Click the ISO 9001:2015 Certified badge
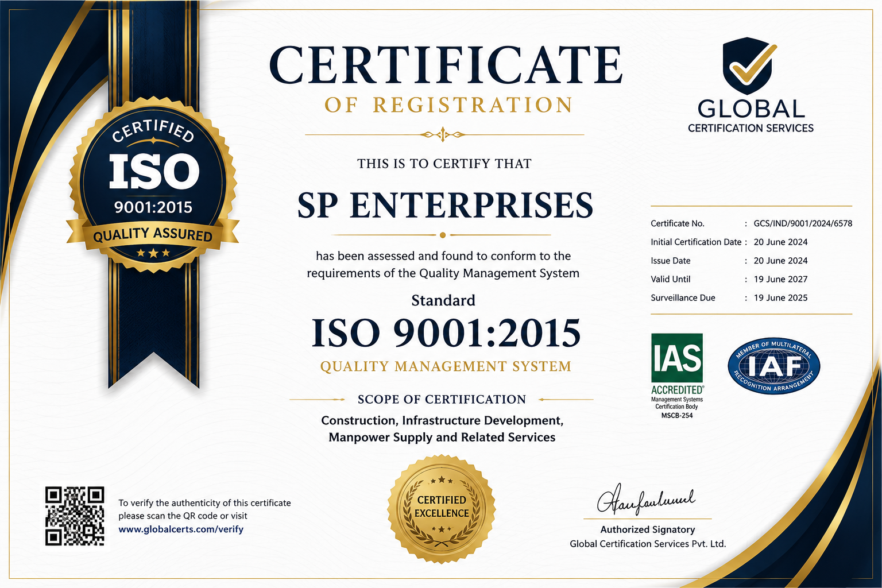The height and width of the screenshot is (588, 882). pos(153,185)
